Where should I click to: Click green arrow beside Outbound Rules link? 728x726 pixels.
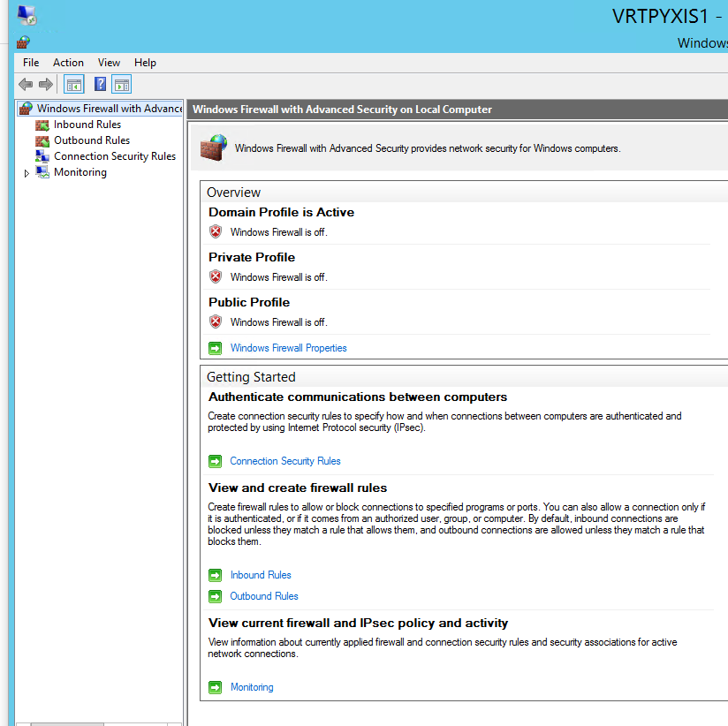coord(215,596)
